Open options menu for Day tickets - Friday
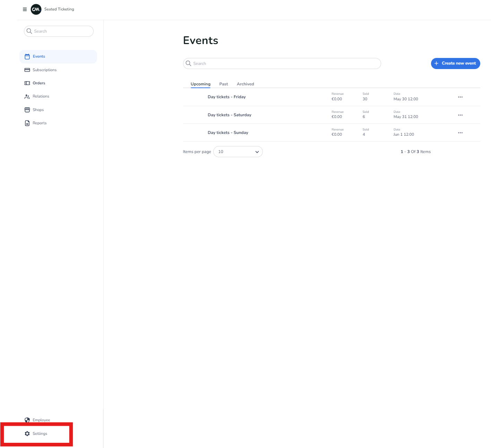This screenshot has height=448, width=491. (x=460, y=97)
